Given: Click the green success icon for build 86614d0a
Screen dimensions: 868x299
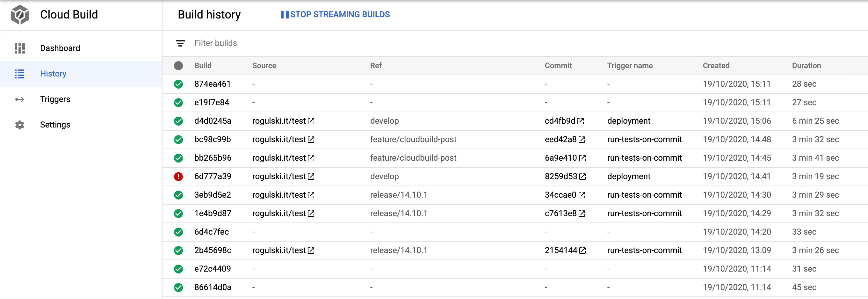Looking at the screenshot, I should tap(178, 288).
